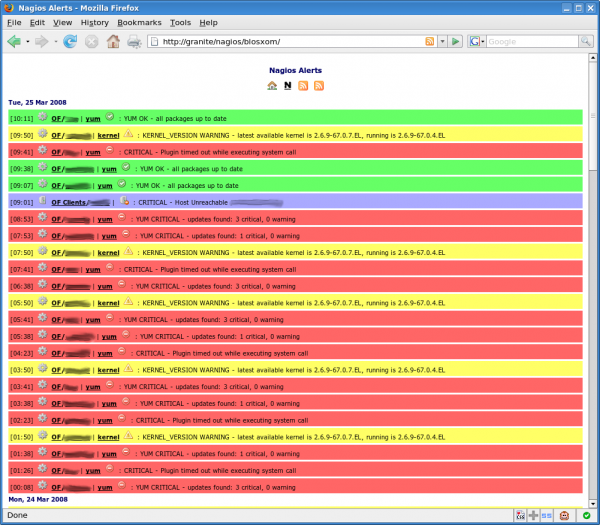Click the Print toolbar icon
This screenshot has width=600, height=525.
(x=134, y=42)
